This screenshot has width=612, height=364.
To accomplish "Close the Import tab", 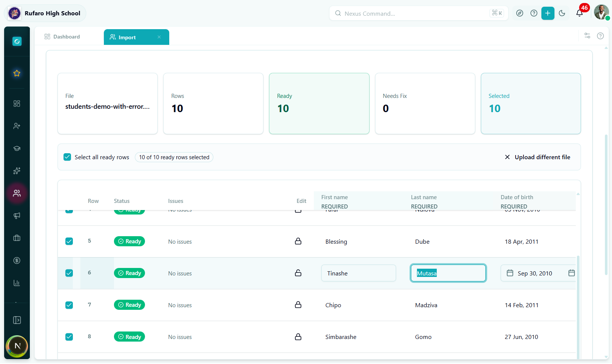I will point(159,37).
